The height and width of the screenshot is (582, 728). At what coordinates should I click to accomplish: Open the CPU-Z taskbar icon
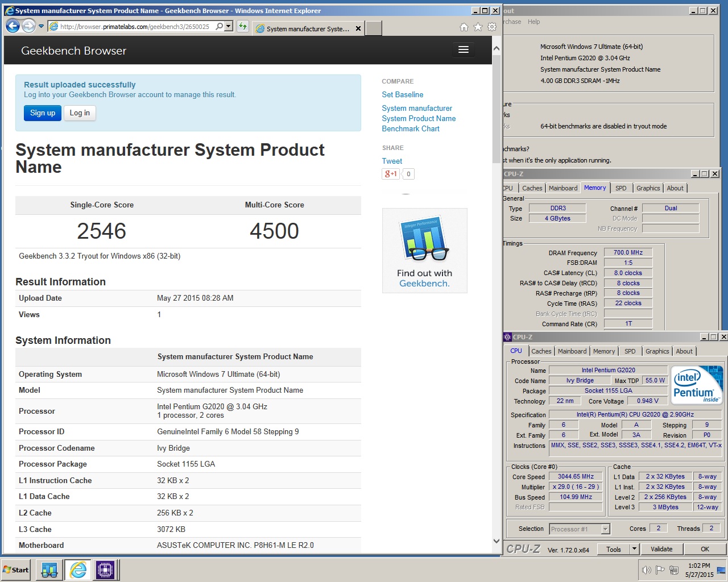pyautogui.click(x=105, y=570)
